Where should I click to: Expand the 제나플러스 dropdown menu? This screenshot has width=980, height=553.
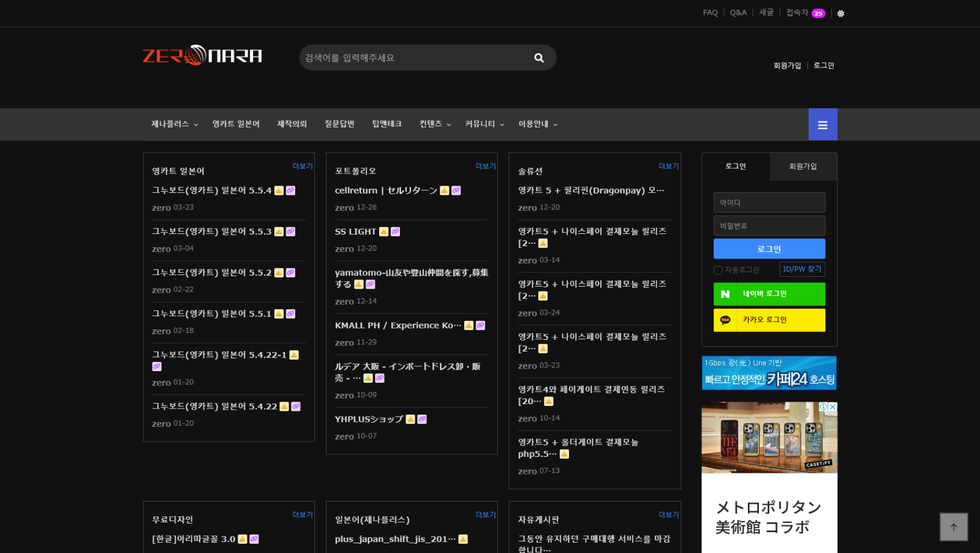(x=175, y=124)
